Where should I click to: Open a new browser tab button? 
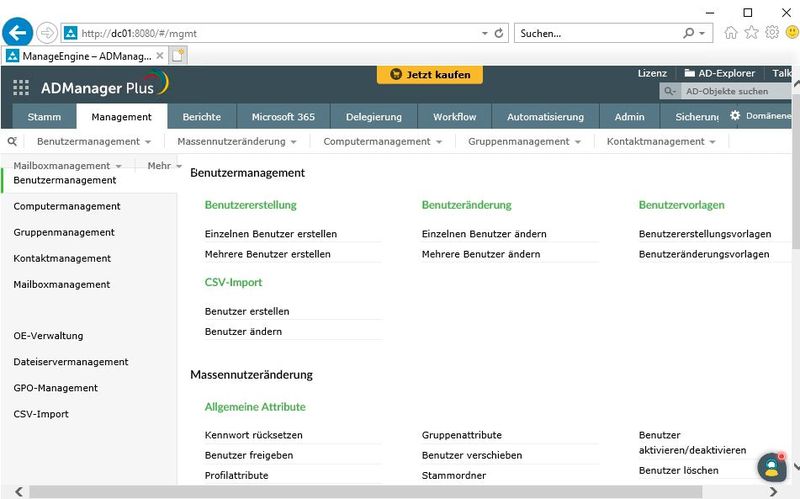click(x=178, y=56)
